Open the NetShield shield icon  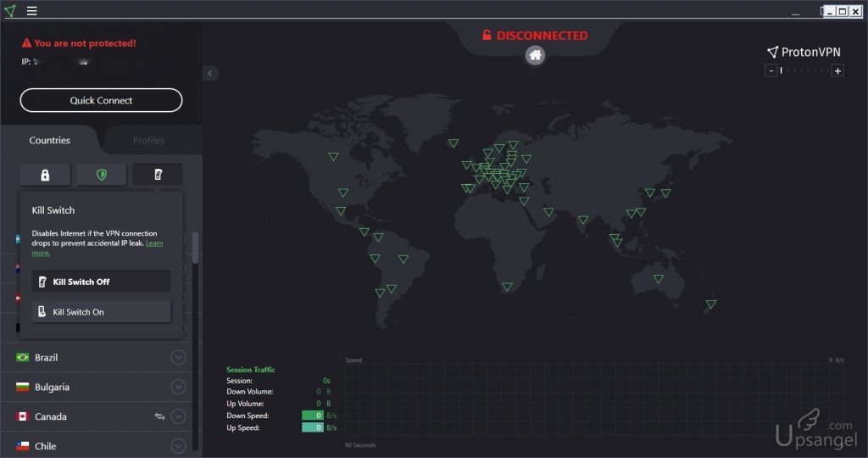tap(102, 175)
